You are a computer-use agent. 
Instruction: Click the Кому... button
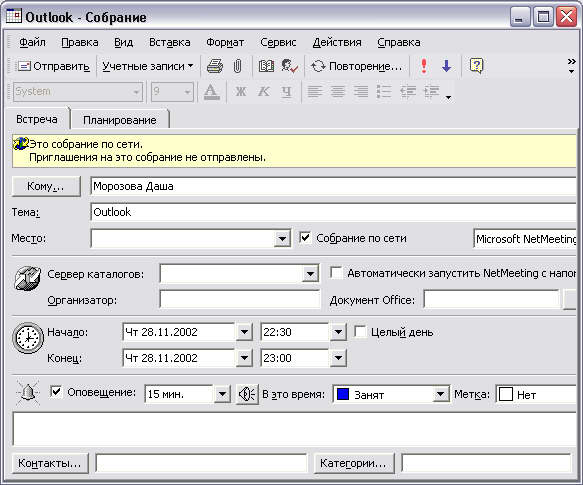46,186
